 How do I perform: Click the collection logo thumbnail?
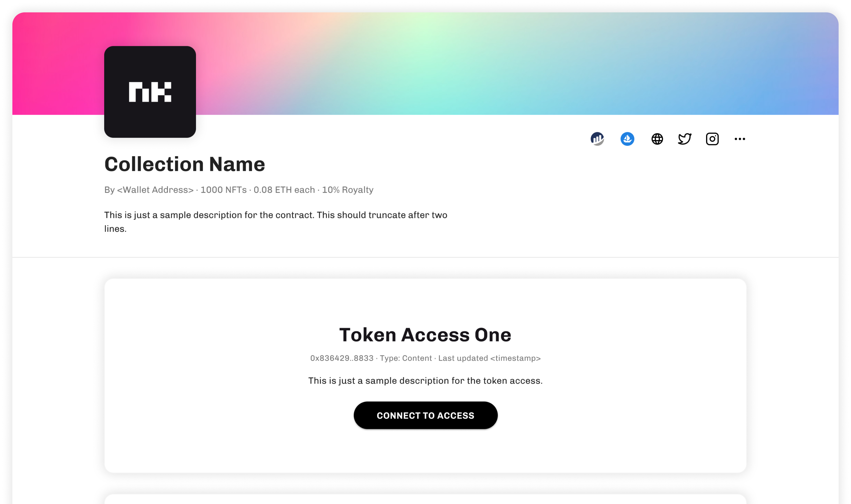pyautogui.click(x=150, y=92)
